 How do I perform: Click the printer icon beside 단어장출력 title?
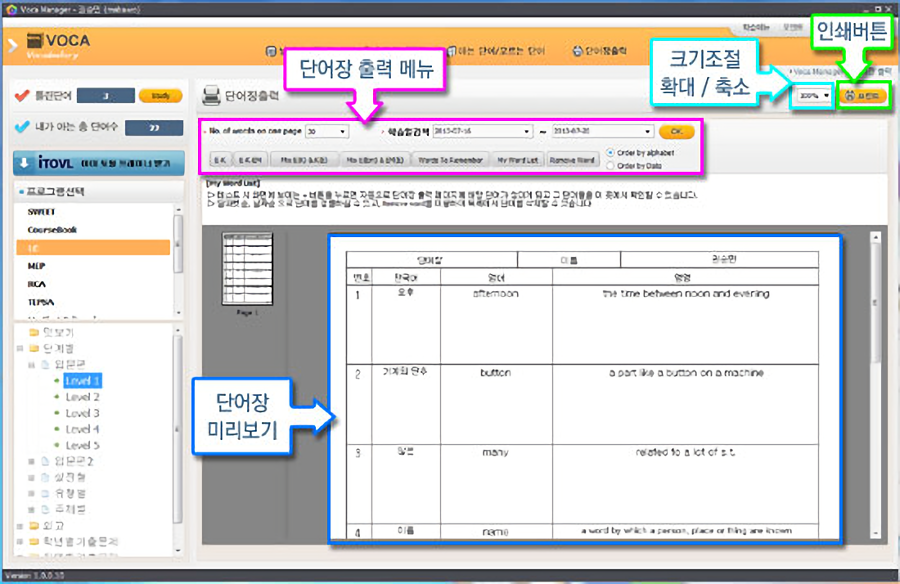[211, 96]
